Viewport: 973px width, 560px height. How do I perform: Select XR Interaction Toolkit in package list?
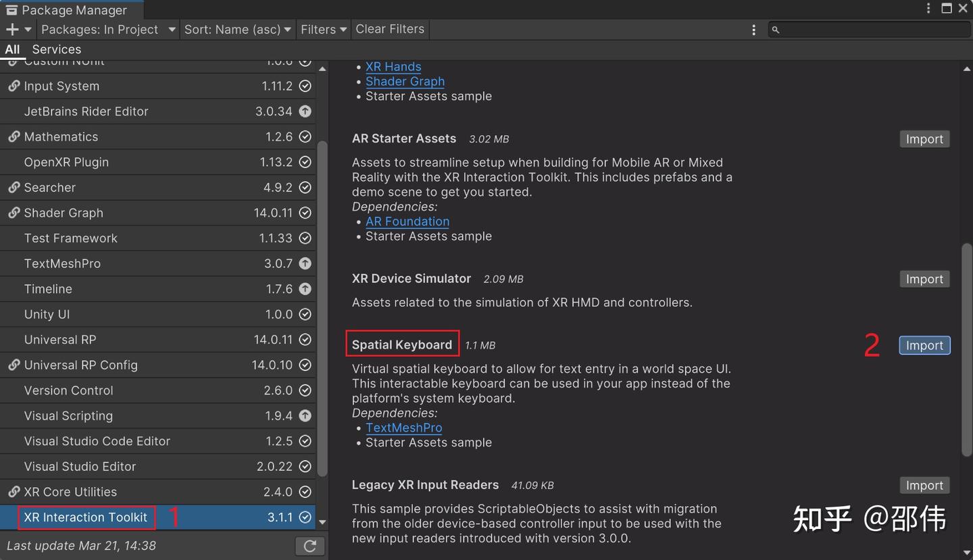86,517
